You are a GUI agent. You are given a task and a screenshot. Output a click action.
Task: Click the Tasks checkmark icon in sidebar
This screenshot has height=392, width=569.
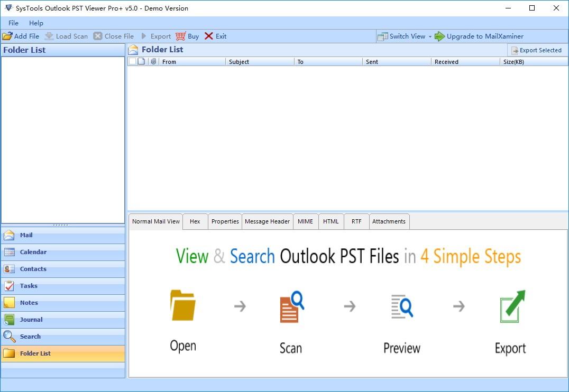coord(9,286)
